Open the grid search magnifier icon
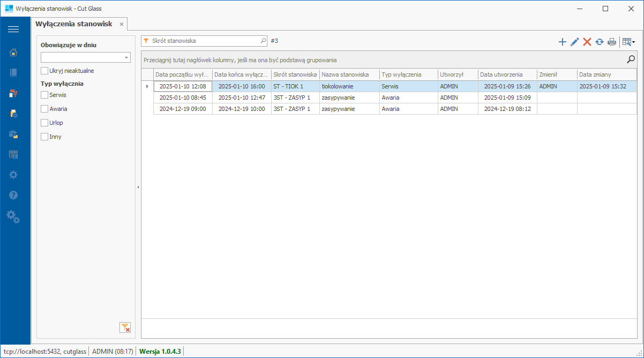Image resolution: width=644 pixels, height=358 pixels. point(631,59)
